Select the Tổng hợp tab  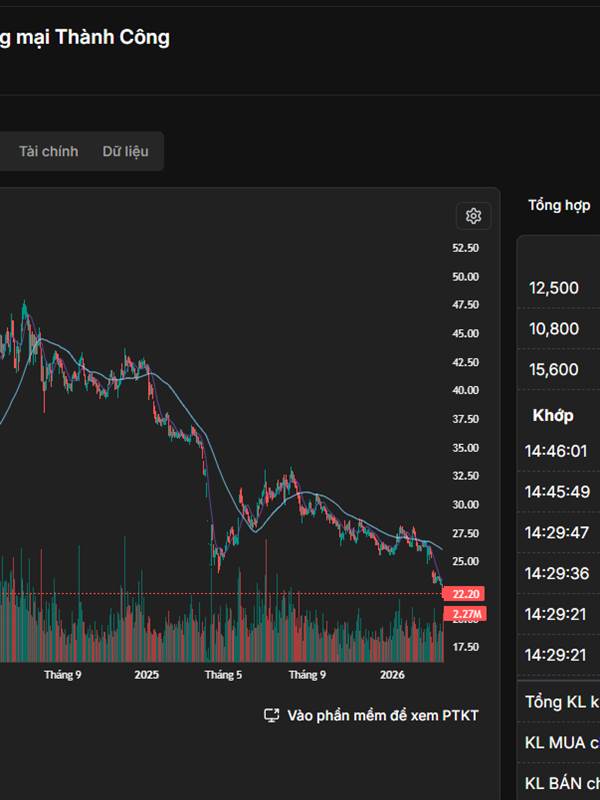(559, 205)
